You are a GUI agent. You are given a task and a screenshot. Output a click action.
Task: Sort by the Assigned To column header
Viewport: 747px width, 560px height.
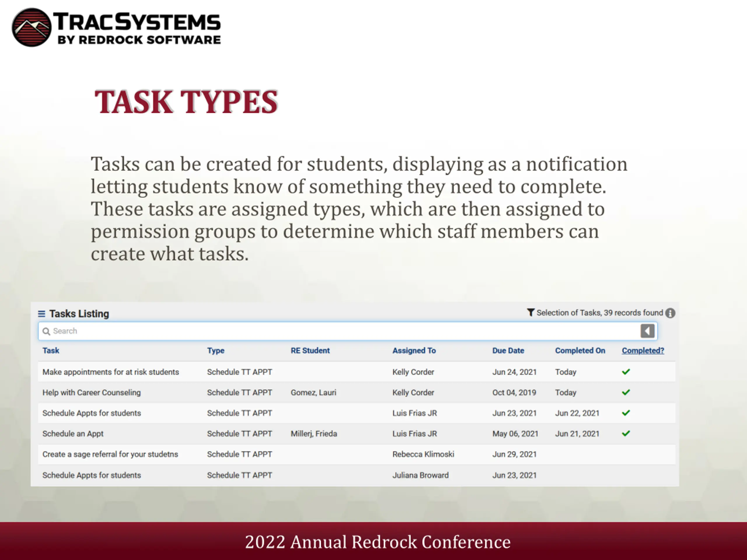pyautogui.click(x=414, y=351)
